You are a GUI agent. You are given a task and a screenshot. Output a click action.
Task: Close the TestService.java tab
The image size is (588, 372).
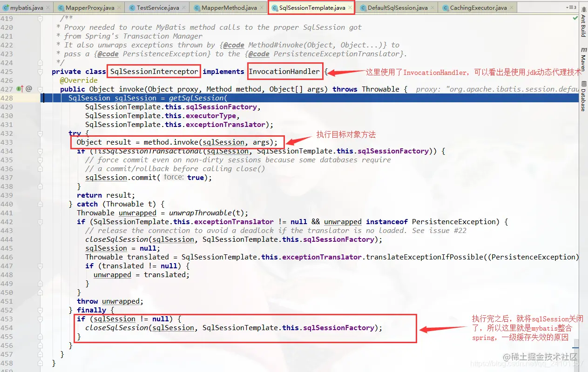click(184, 8)
